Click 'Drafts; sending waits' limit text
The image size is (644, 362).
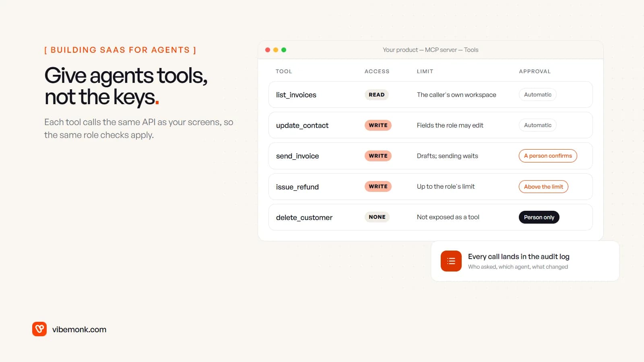coord(448,156)
